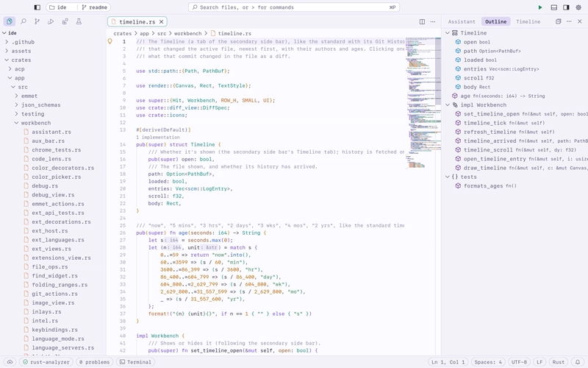The image size is (588, 368).
Task: Collapse the workbench folder
Action: click(16, 123)
